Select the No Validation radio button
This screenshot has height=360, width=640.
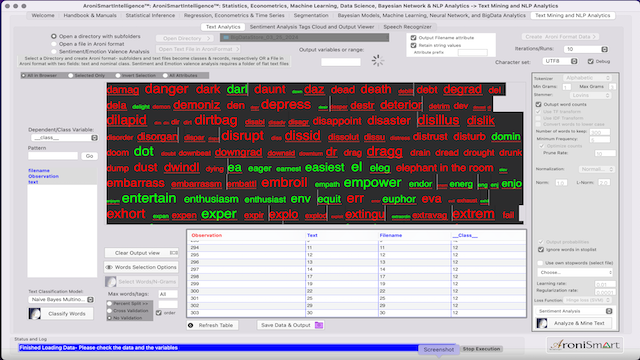click(x=109, y=318)
